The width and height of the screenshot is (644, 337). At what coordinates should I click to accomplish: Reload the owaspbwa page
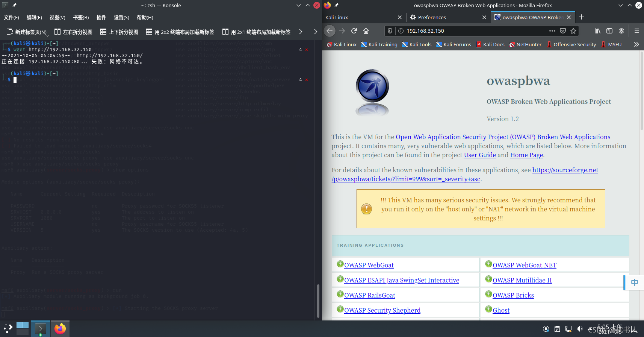354,31
